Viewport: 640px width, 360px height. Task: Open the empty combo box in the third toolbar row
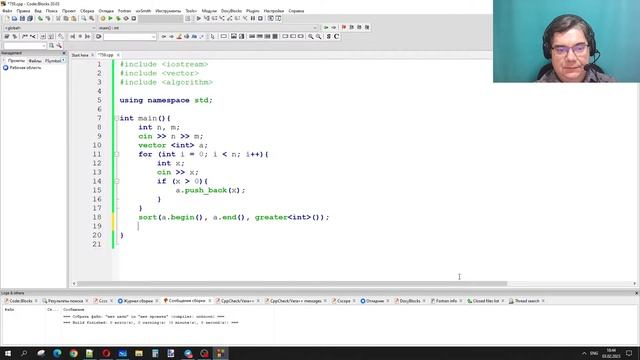[x=130, y=37]
